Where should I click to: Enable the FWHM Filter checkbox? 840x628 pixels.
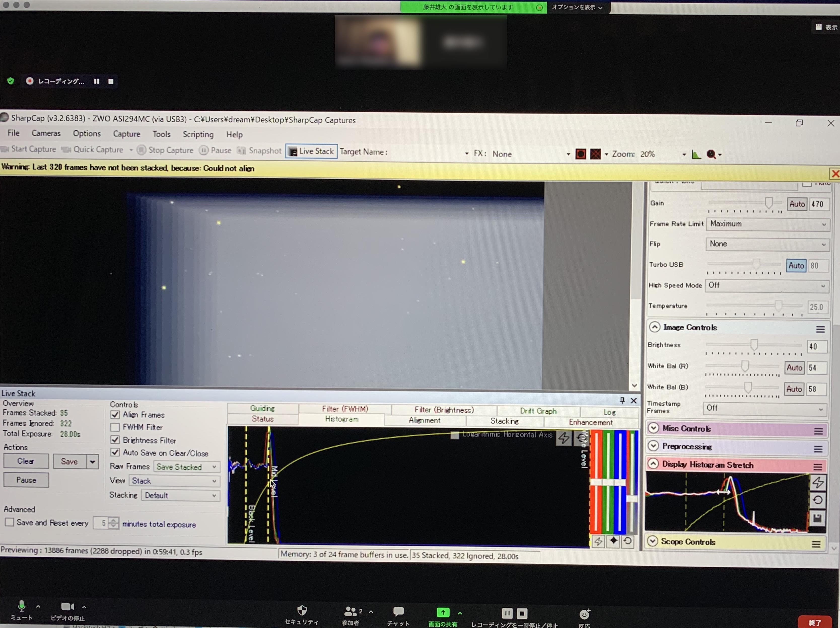click(x=115, y=427)
